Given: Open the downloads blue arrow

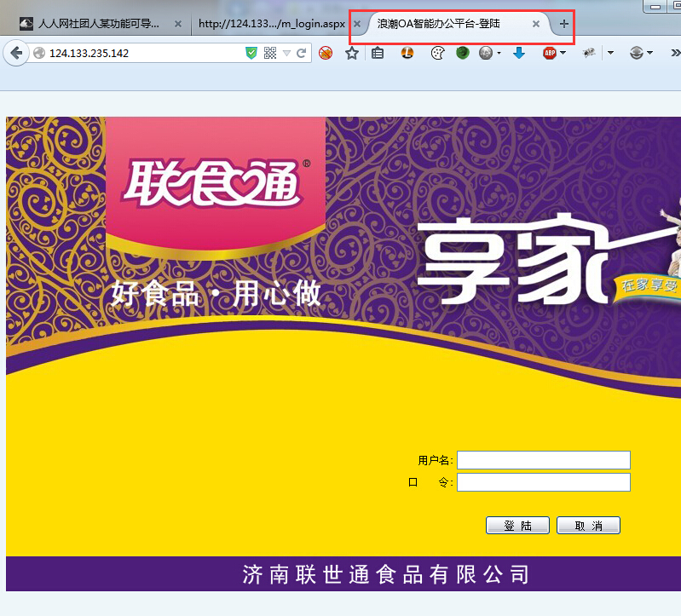Looking at the screenshot, I should coord(519,53).
